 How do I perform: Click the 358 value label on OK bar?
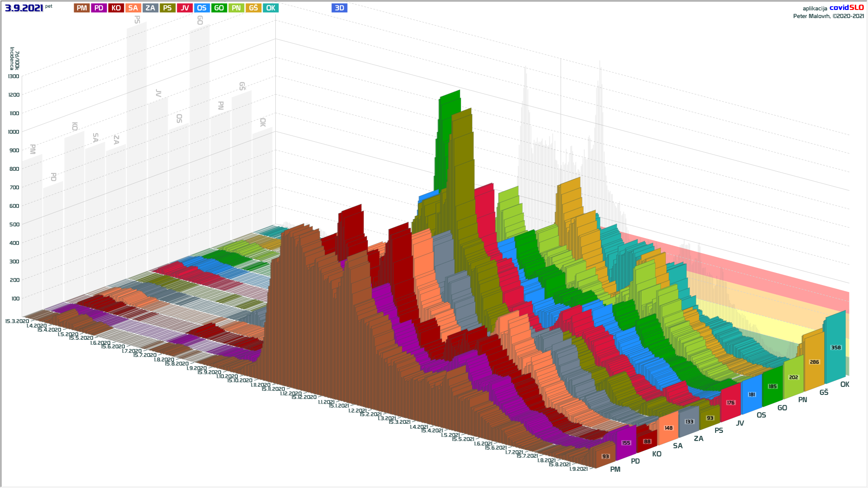(x=836, y=347)
